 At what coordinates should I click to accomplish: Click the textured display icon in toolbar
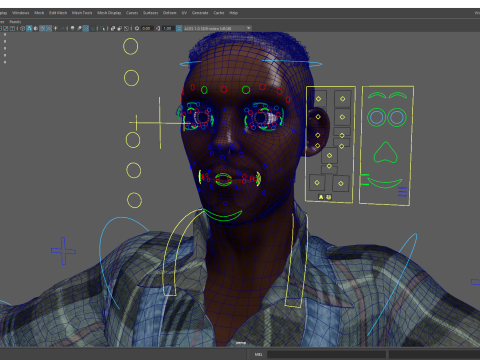(49, 28)
